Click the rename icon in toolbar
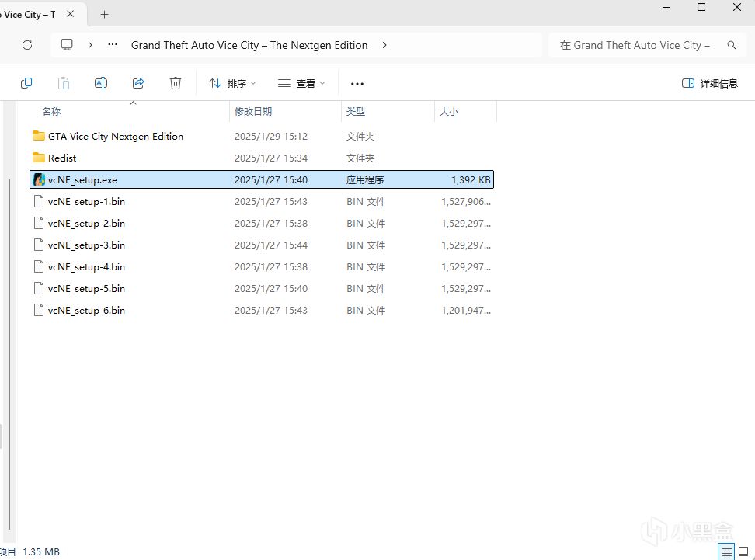 pos(101,83)
